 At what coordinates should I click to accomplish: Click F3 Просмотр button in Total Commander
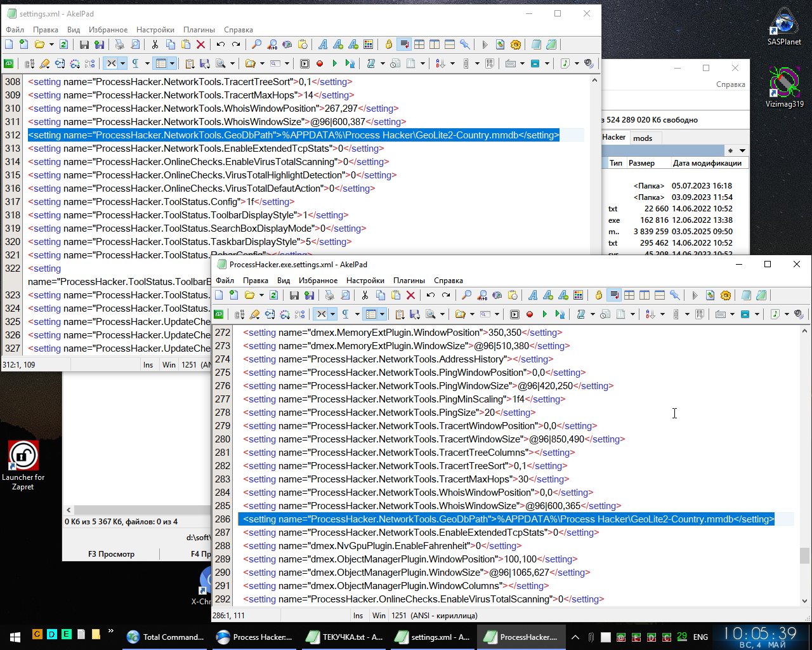[x=111, y=554]
